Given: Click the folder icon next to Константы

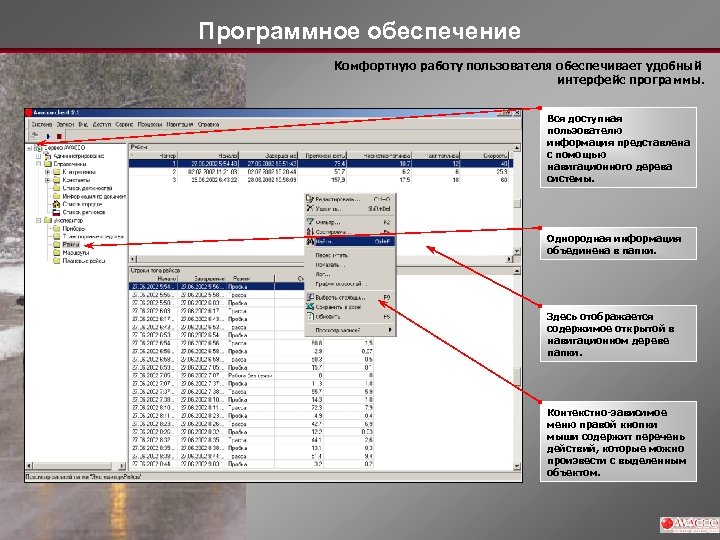Looking at the screenshot, I should (56, 180).
